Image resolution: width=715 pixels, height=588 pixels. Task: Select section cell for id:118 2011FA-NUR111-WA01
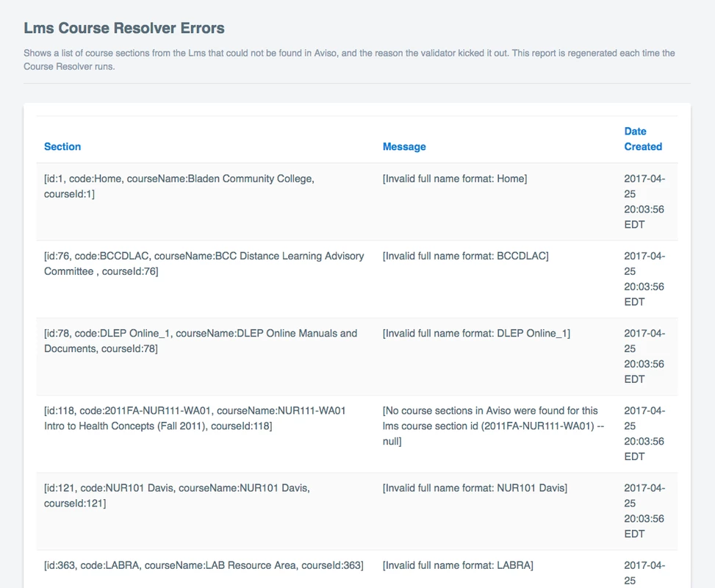point(206,434)
